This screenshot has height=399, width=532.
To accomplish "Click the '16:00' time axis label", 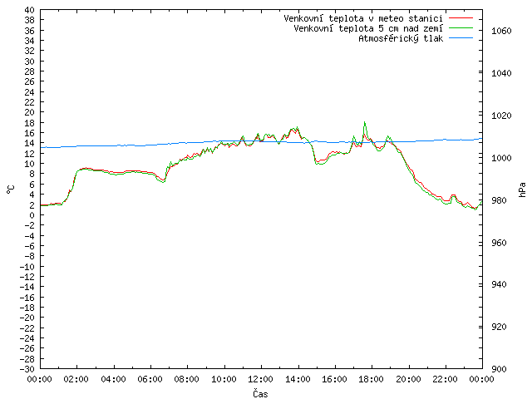I will [x=334, y=379].
